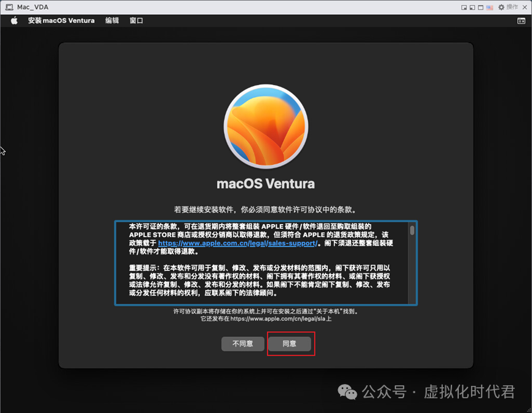The height and width of the screenshot is (413, 532).
Task: Click the 'macOS Ventura' title heading
Action: [x=266, y=184]
